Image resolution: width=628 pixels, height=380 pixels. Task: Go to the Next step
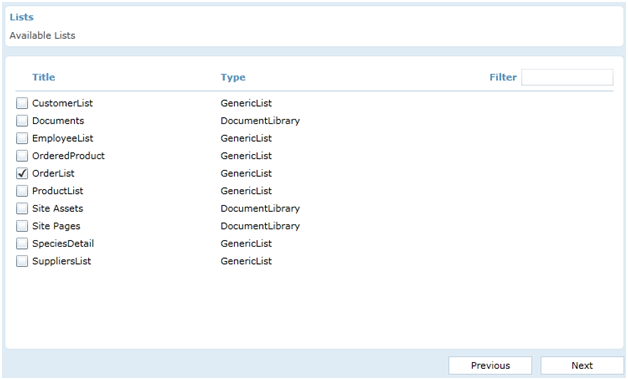click(x=582, y=366)
